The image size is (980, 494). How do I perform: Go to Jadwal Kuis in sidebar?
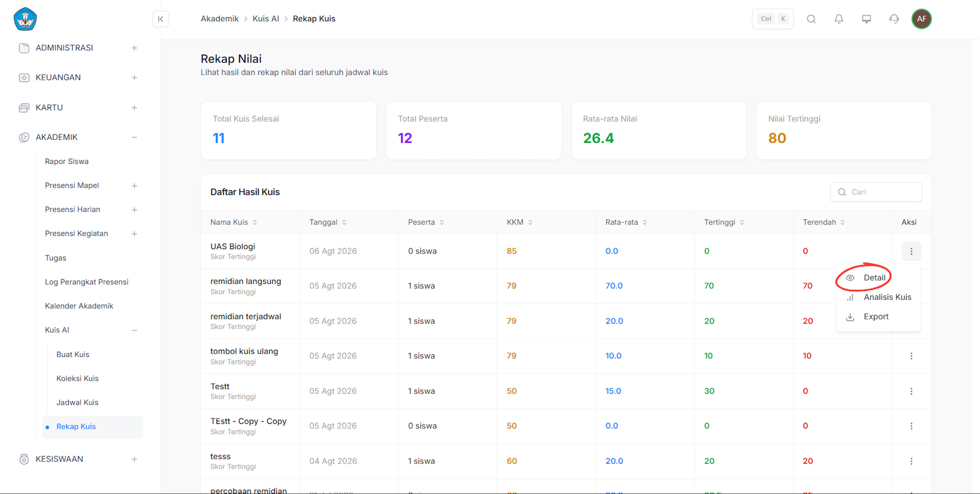(x=77, y=402)
